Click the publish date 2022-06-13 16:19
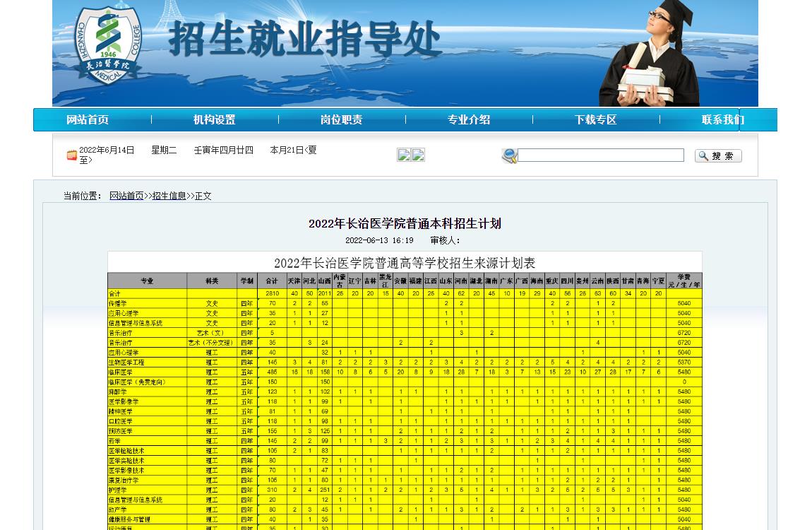The height and width of the screenshot is (530, 812). click(x=379, y=240)
